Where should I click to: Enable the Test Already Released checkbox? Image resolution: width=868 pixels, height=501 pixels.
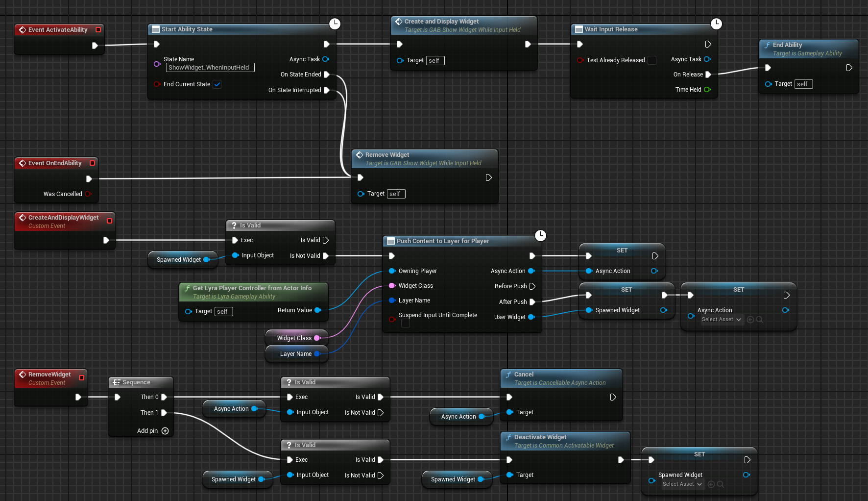click(652, 60)
